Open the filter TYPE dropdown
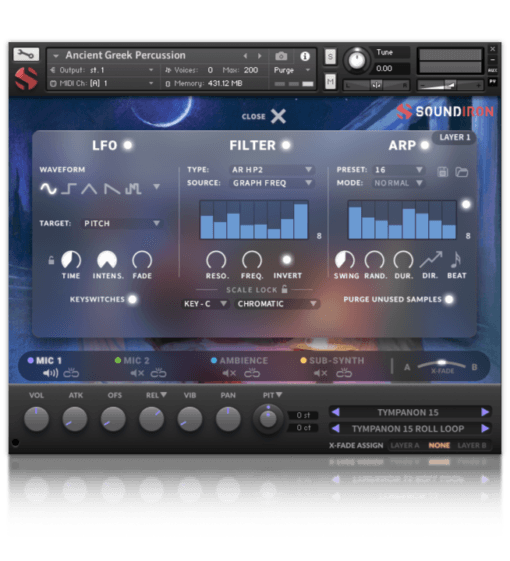Screen dimensions: 510x561 272,170
